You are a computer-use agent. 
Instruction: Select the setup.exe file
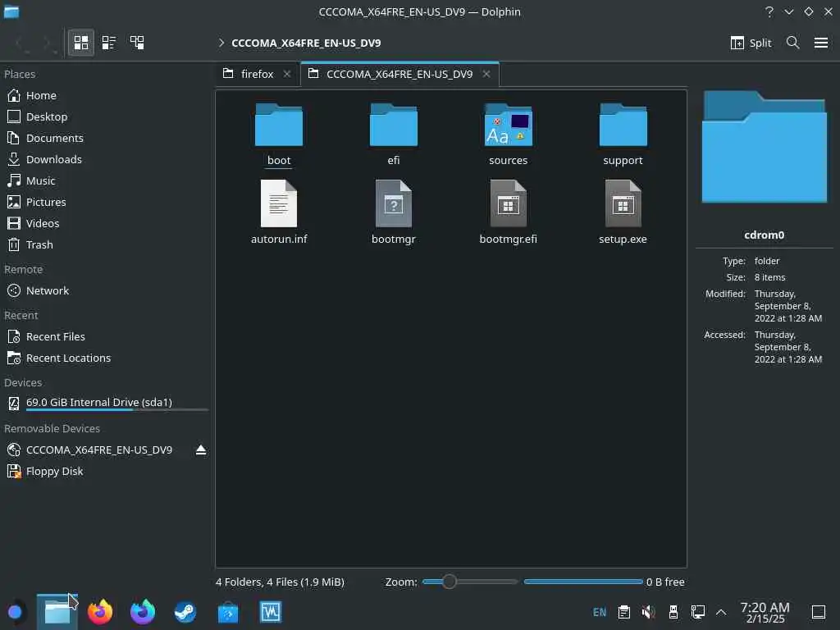623,212
